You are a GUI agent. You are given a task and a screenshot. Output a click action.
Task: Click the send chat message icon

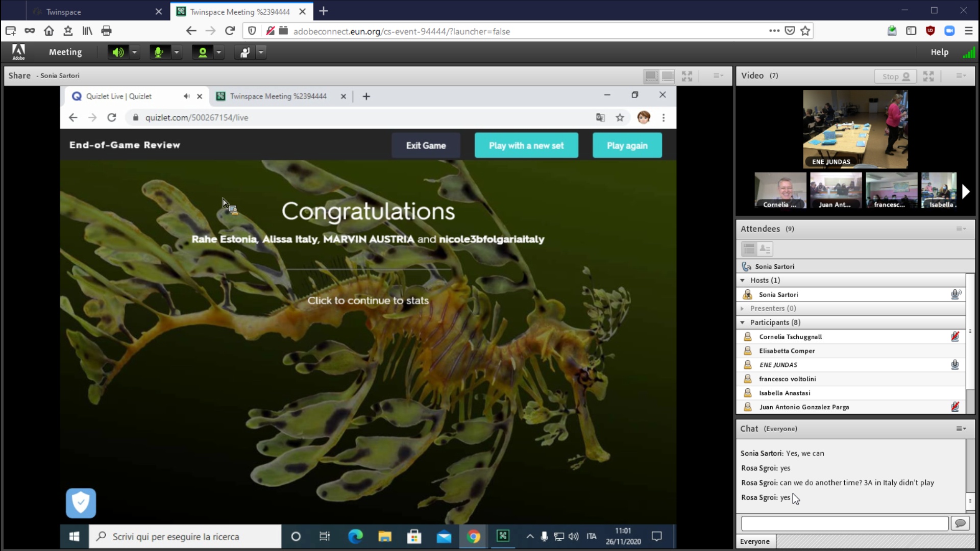(960, 523)
